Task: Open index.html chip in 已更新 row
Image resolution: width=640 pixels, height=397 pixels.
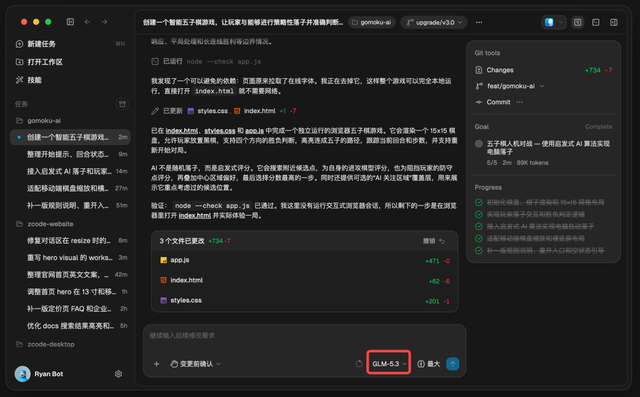Action: [255, 111]
